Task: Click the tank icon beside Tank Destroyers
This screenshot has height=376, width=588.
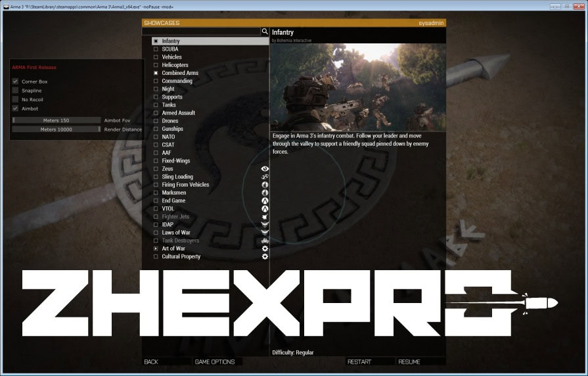Action: pos(265,241)
